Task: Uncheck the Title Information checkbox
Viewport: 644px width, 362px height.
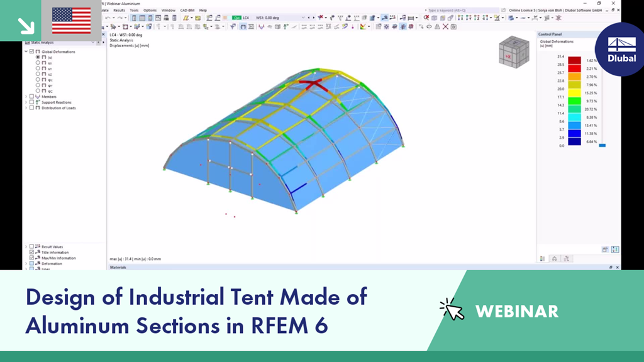Action: click(31, 253)
